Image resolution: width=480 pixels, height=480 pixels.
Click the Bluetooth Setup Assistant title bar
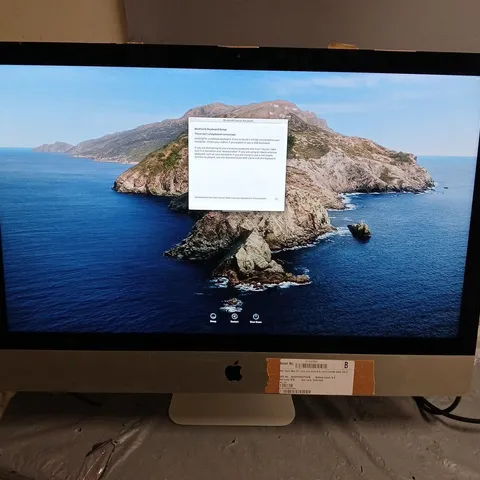coord(238,120)
